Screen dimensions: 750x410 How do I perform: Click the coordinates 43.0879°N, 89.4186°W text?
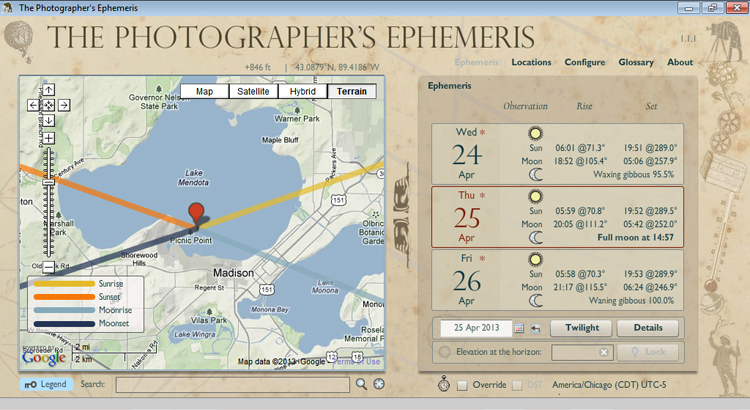click(337, 67)
